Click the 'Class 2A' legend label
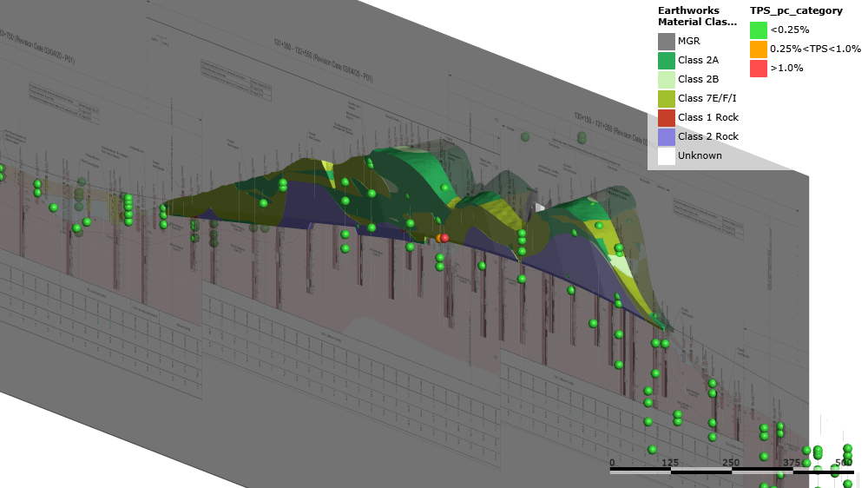The image size is (868, 488). 698,60
